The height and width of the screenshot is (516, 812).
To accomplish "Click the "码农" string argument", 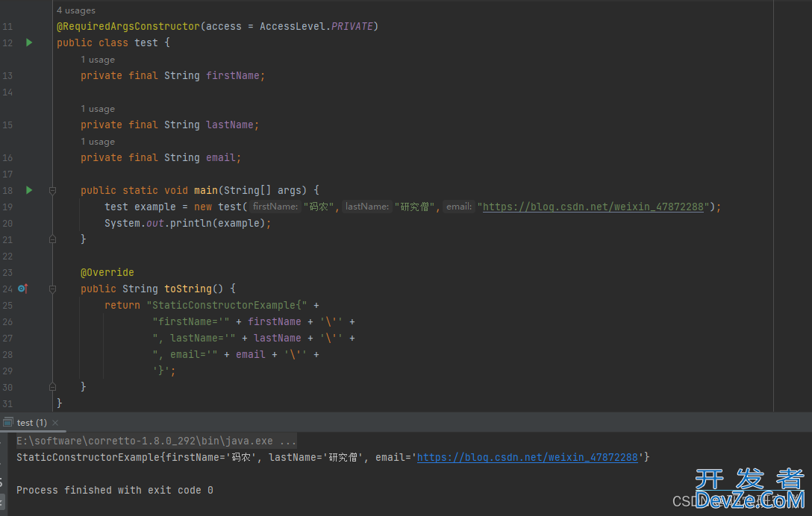I will tap(319, 207).
